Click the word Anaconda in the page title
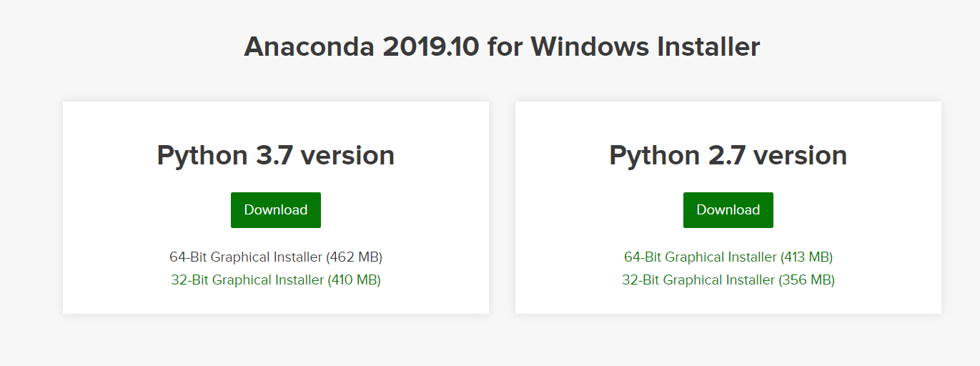 point(310,47)
